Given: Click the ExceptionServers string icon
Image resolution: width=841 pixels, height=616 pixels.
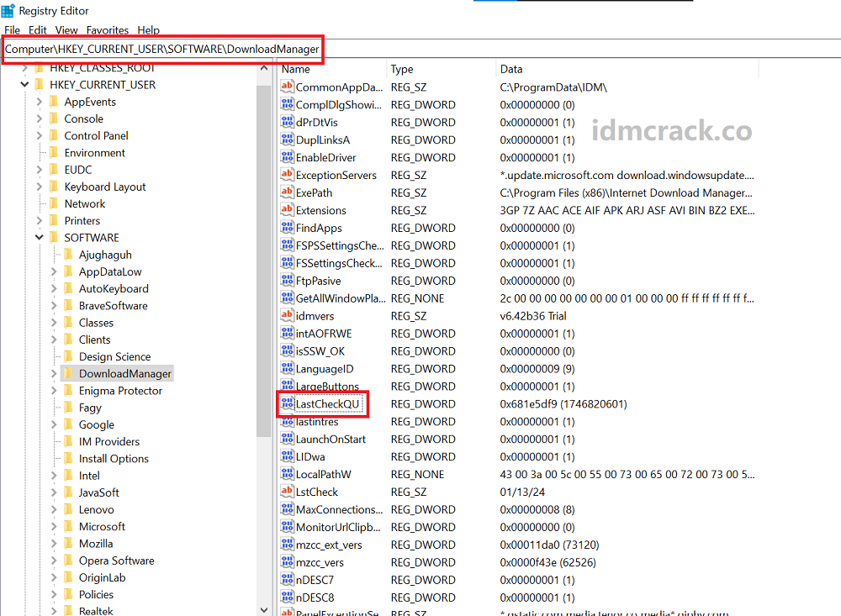Looking at the screenshot, I should click(x=287, y=174).
